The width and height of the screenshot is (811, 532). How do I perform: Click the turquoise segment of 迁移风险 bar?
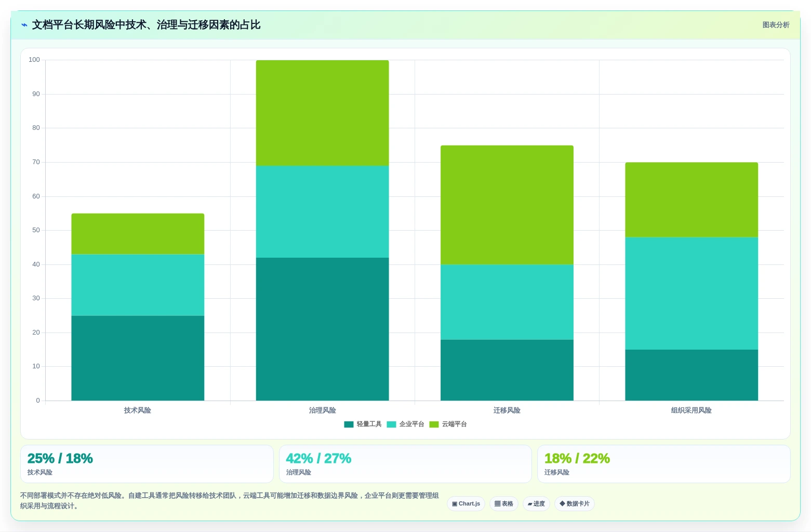(x=507, y=302)
